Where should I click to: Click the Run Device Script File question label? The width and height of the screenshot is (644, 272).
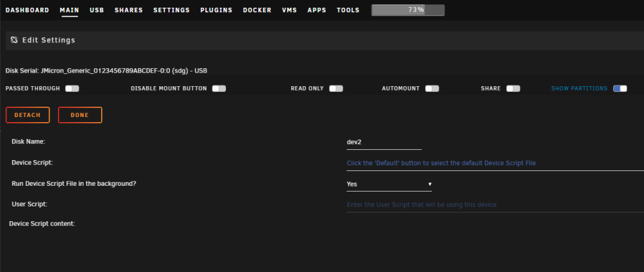point(74,184)
